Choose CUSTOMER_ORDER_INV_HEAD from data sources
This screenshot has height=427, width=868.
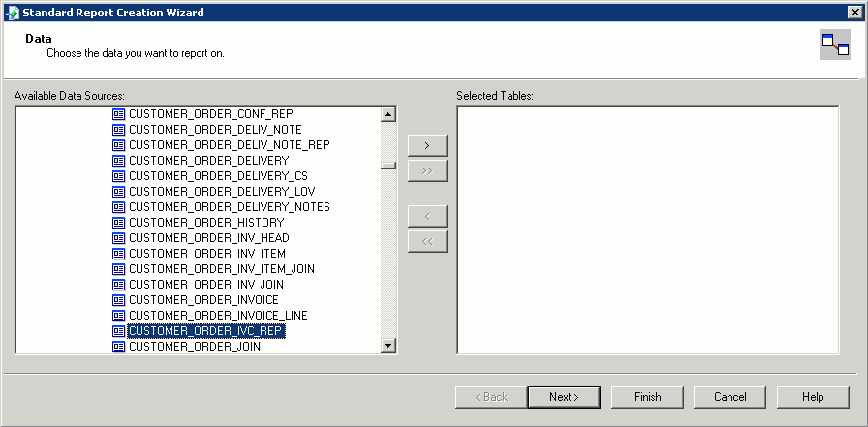pos(209,238)
